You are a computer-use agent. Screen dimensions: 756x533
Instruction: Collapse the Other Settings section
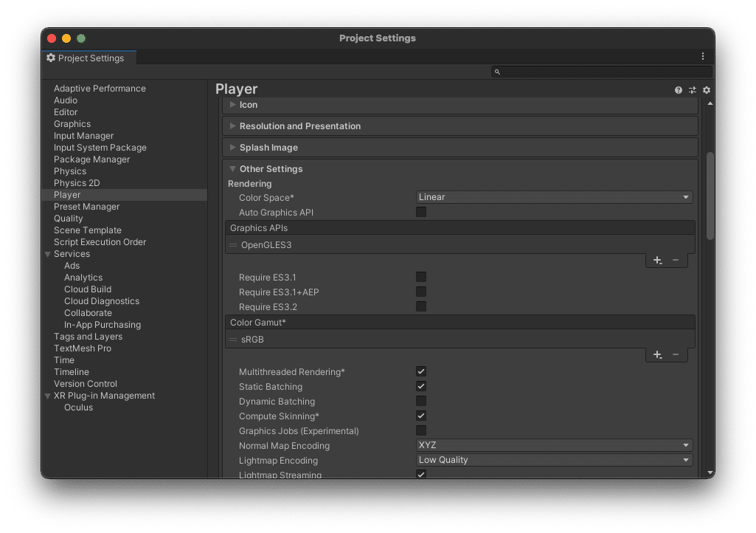click(x=232, y=169)
